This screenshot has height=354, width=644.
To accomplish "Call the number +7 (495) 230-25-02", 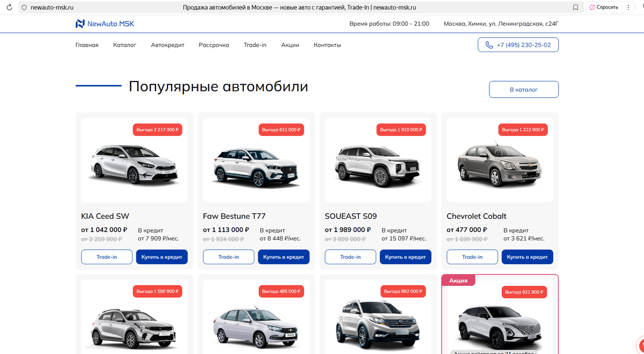I will click(x=518, y=45).
